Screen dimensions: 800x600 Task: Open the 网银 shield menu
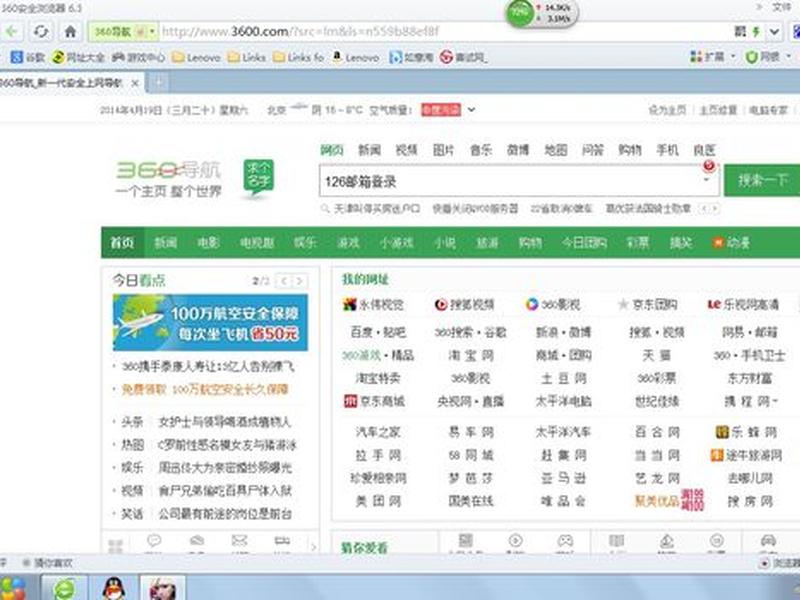pyautogui.click(x=768, y=57)
